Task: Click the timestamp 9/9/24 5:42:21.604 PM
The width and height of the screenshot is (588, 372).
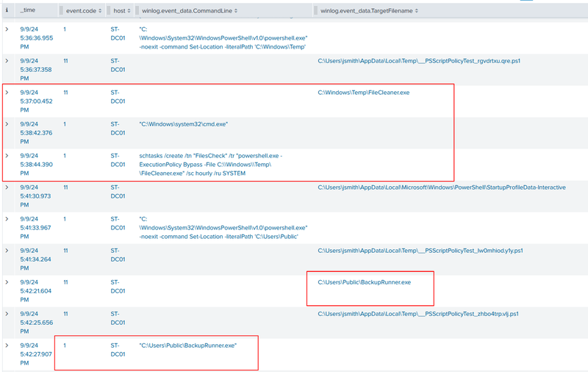Action: tap(36, 291)
